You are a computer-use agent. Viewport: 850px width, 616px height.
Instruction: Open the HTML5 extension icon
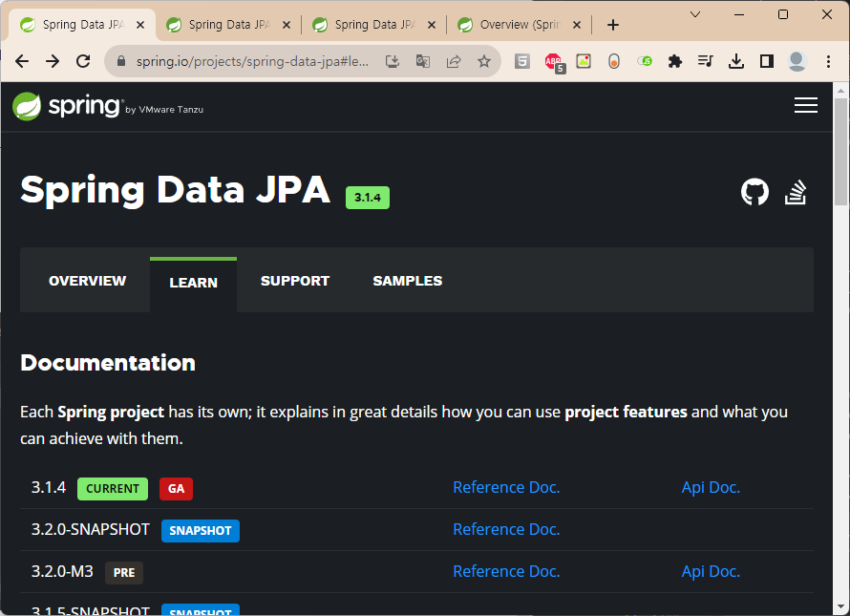coord(522,61)
